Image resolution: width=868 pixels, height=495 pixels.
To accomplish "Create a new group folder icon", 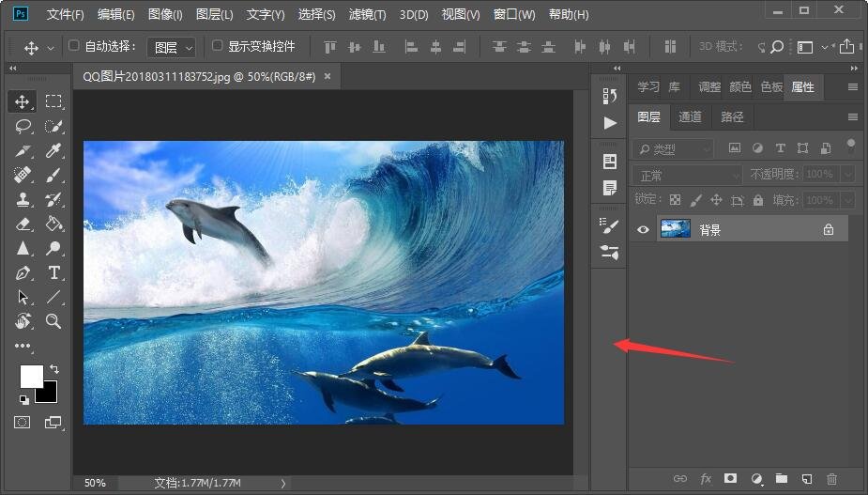I will (781, 478).
